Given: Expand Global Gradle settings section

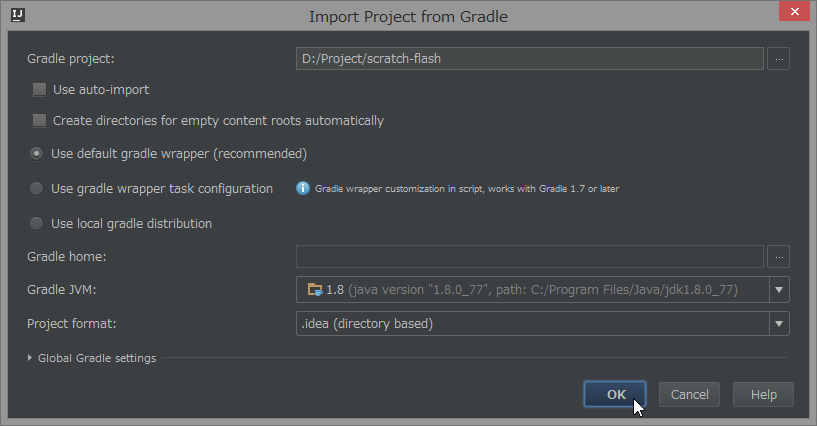Looking at the screenshot, I should (x=30, y=358).
